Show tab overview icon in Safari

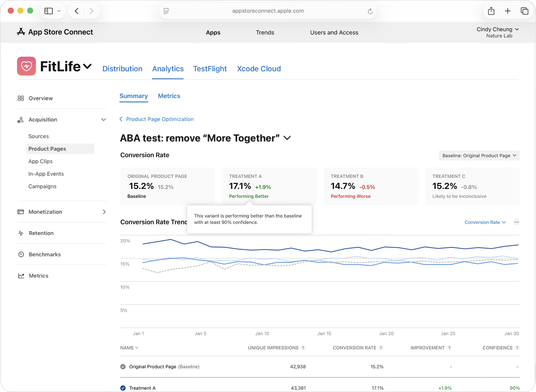point(524,11)
